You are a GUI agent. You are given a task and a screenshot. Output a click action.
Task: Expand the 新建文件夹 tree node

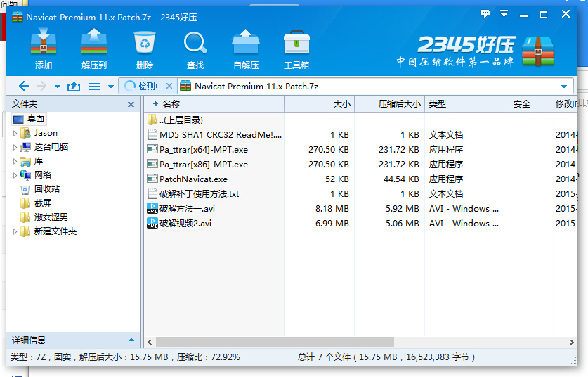[x=15, y=231]
